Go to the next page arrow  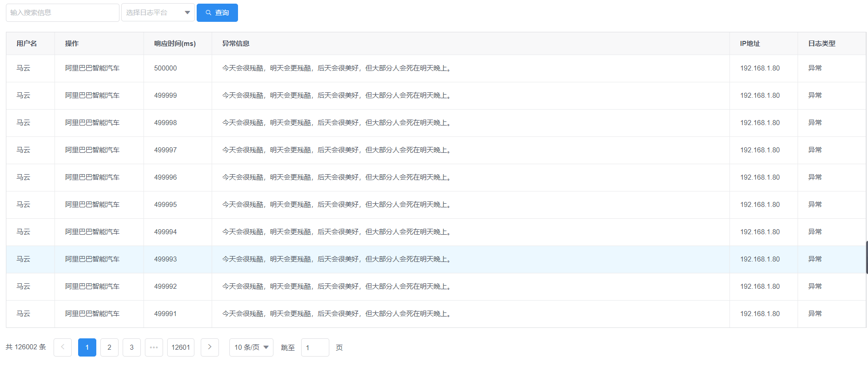click(210, 347)
